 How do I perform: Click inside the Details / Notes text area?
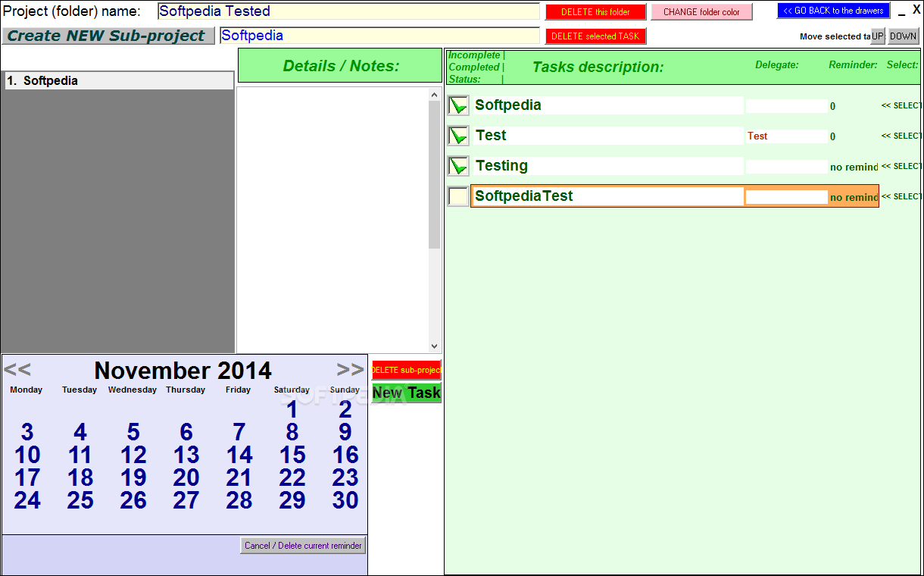click(x=332, y=220)
